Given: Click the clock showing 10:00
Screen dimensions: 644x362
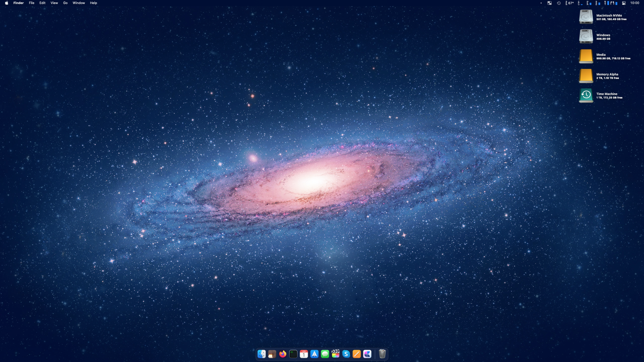Looking at the screenshot, I should [635, 3].
